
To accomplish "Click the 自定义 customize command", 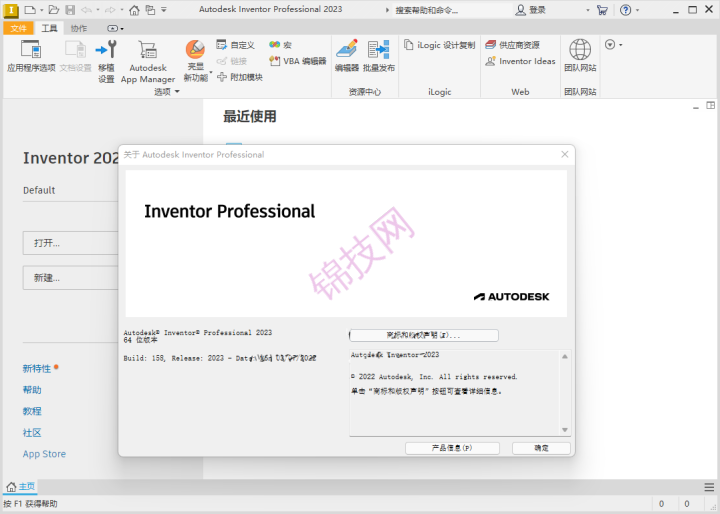I will pos(236,45).
